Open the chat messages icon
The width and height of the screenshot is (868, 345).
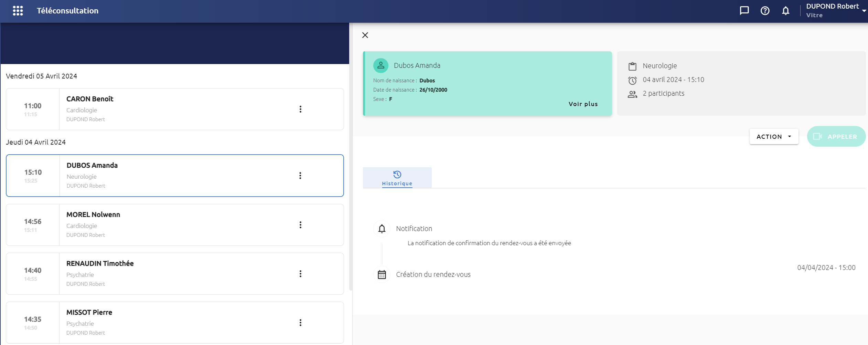click(x=744, y=11)
